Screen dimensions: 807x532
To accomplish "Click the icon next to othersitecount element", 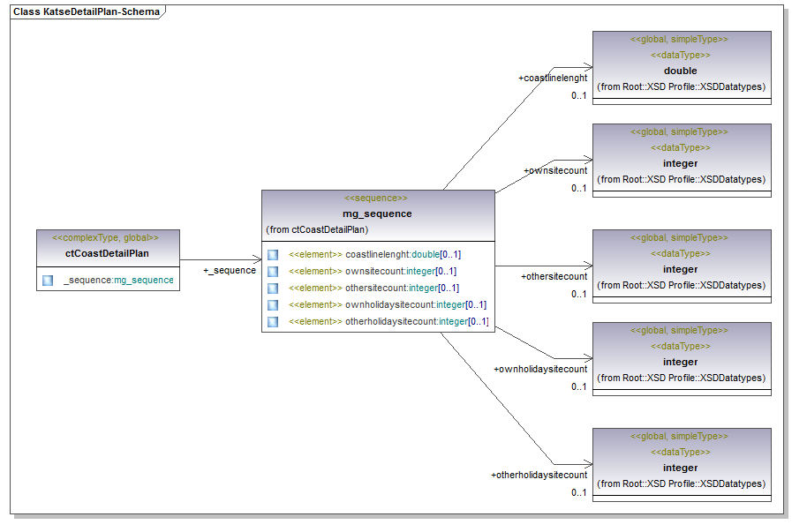I will [x=273, y=288].
